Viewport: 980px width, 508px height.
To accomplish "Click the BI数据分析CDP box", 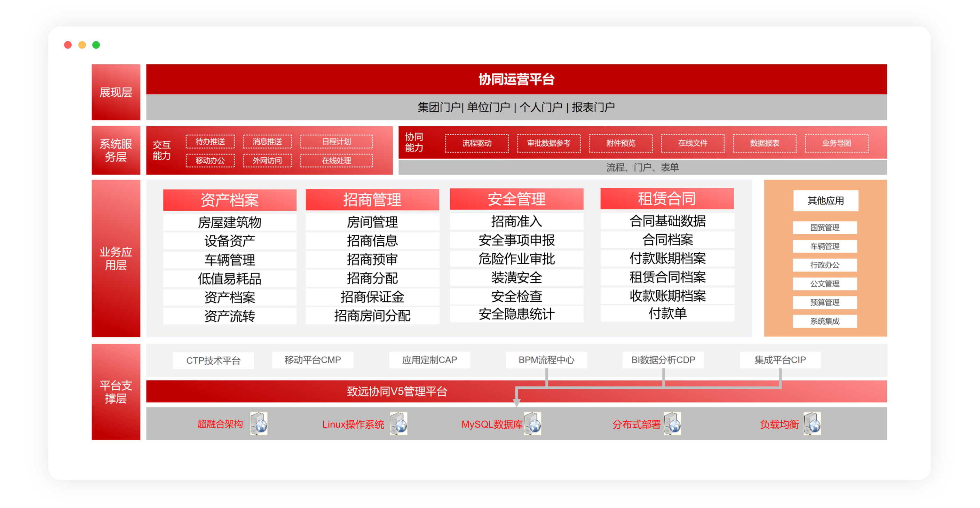I will click(x=663, y=360).
